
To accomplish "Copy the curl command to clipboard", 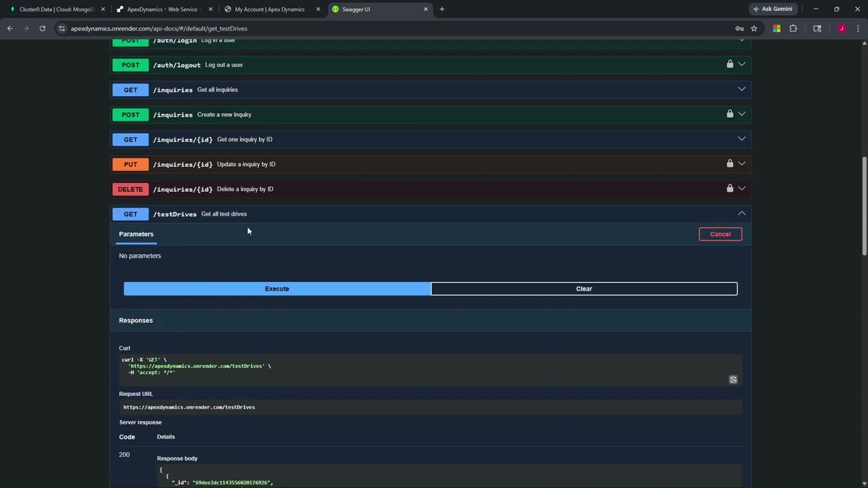I will 733,380.
